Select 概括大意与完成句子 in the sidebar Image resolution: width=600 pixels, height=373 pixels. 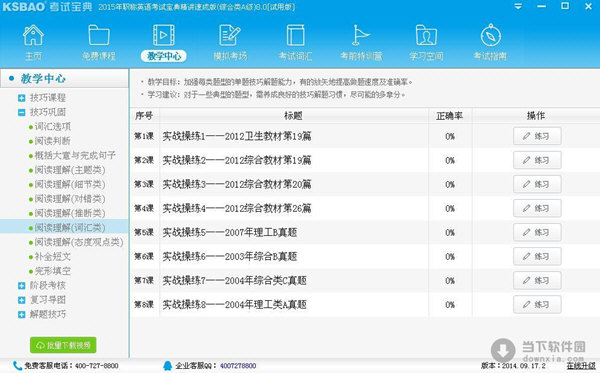pyautogui.click(x=75, y=155)
